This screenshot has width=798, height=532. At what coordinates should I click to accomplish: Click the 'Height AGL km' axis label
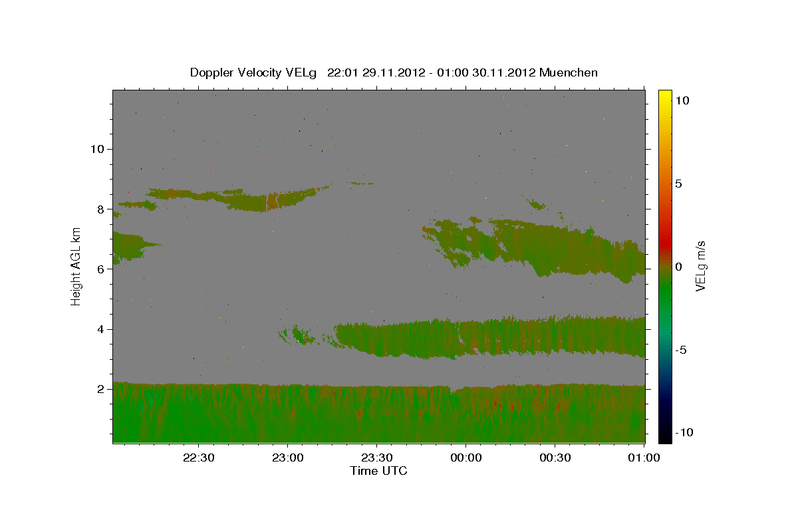76,266
